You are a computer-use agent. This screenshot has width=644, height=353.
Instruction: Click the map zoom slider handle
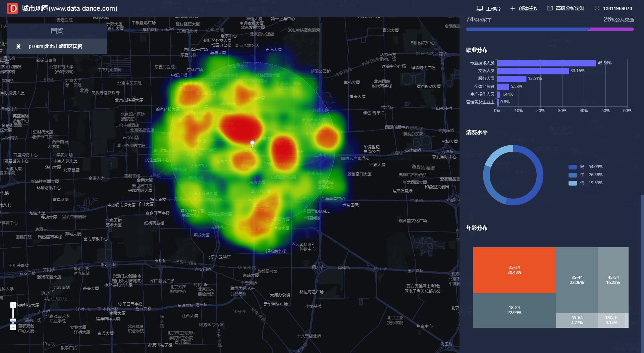pyautogui.click(x=13, y=320)
